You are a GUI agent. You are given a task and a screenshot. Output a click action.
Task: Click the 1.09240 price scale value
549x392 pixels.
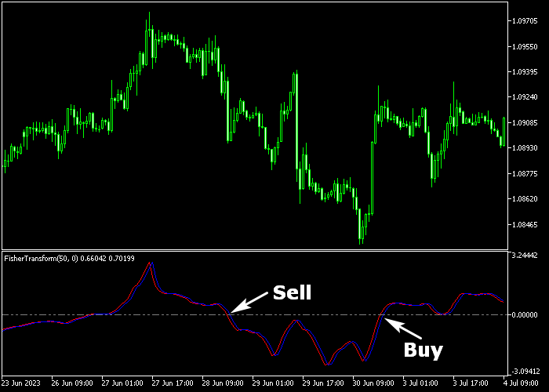tap(525, 97)
